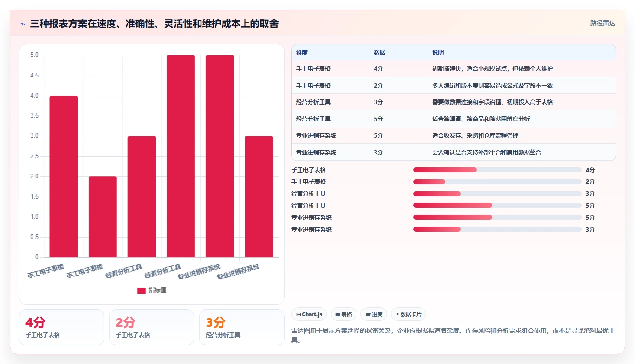The width and height of the screenshot is (635, 364).
Task: Click the 0.5 y-axis label
Action: 34,237
